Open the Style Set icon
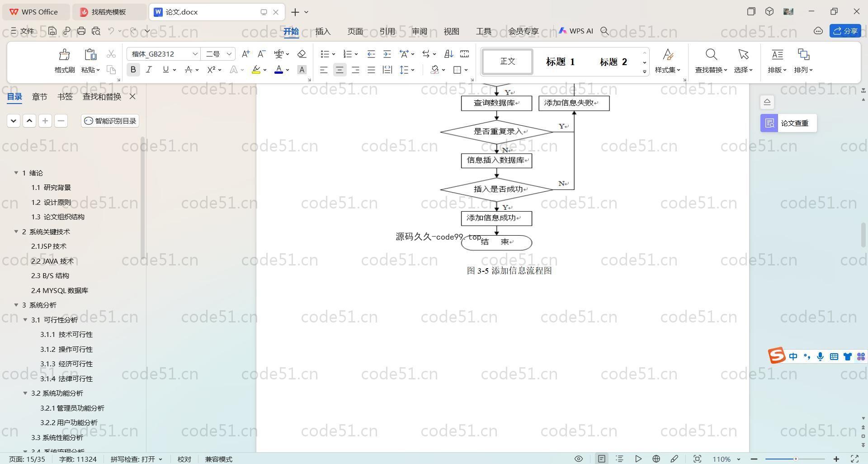The height and width of the screenshot is (464, 868). click(668, 55)
